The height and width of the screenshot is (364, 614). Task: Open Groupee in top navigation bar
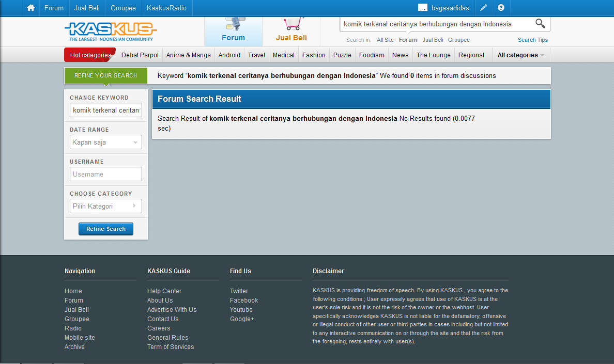pyautogui.click(x=123, y=8)
